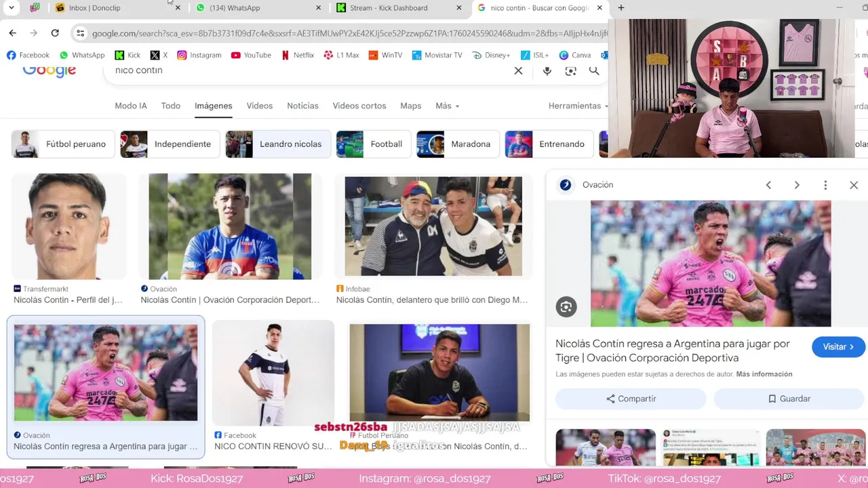868x488 pixels.
Task: Open the large pink jersey preview image
Action: [x=711, y=264]
